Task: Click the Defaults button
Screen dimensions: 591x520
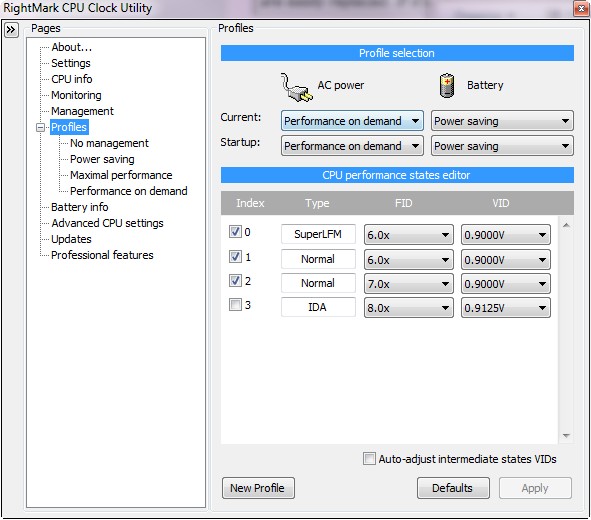Action: pos(453,488)
